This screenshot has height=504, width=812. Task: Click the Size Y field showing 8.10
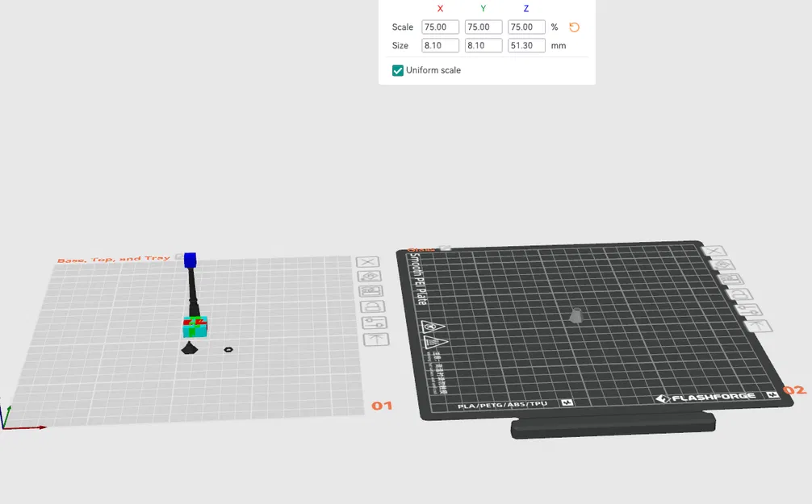coord(483,45)
